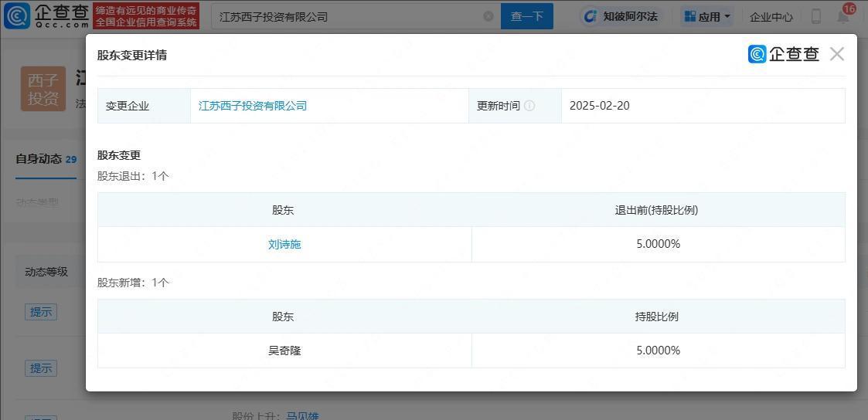Viewport: 868px width, 420px height.
Task: Click the mobile phone icon
Action: pyautogui.click(x=815, y=16)
